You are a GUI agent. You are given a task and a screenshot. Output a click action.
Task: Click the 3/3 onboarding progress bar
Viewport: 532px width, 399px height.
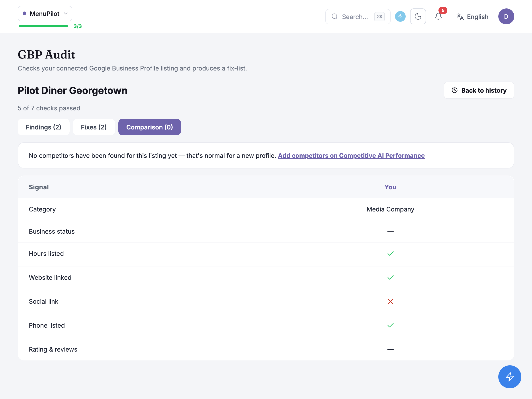[x=43, y=26]
